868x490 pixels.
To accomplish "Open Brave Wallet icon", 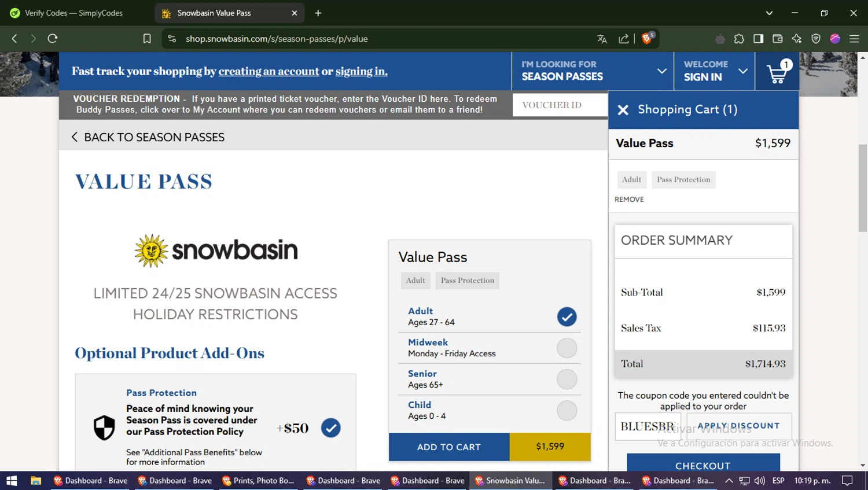I will pyautogui.click(x=778, y=39).
